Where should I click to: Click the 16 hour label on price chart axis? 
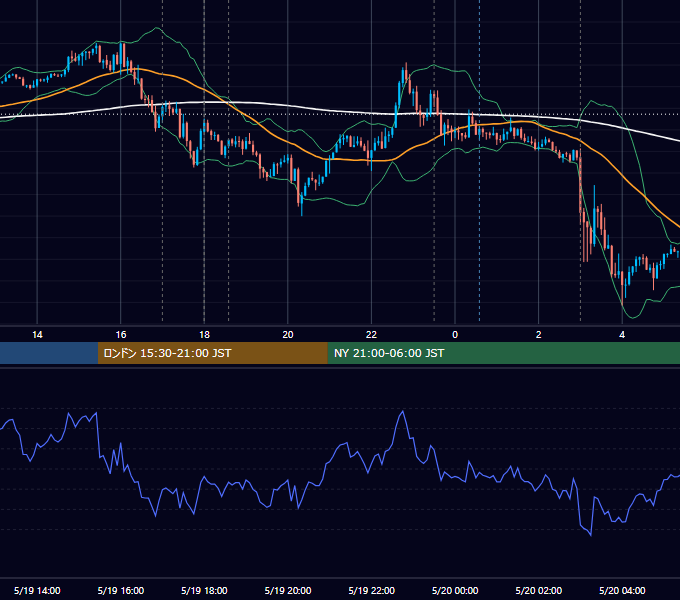[121, 335]
